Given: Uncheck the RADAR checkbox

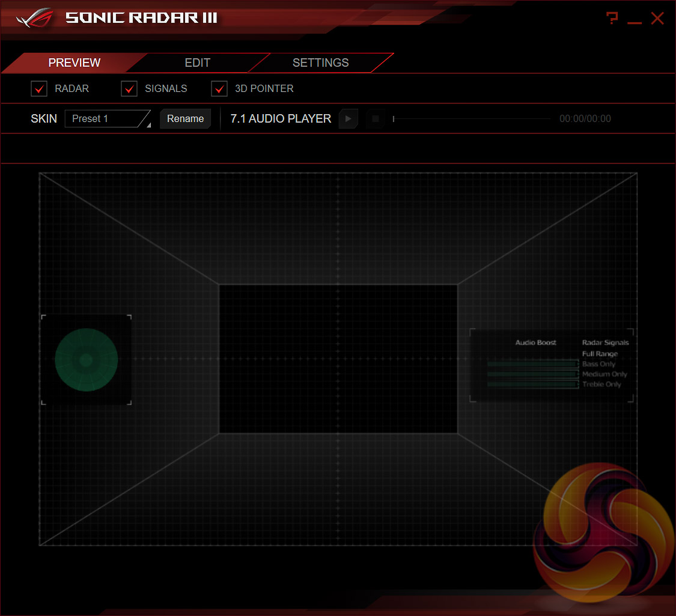Looking at the screenshot, I should point(39,89).
